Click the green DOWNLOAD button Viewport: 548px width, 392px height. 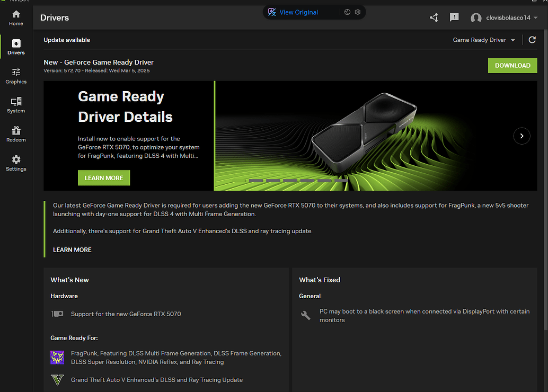tap(512, 65)
